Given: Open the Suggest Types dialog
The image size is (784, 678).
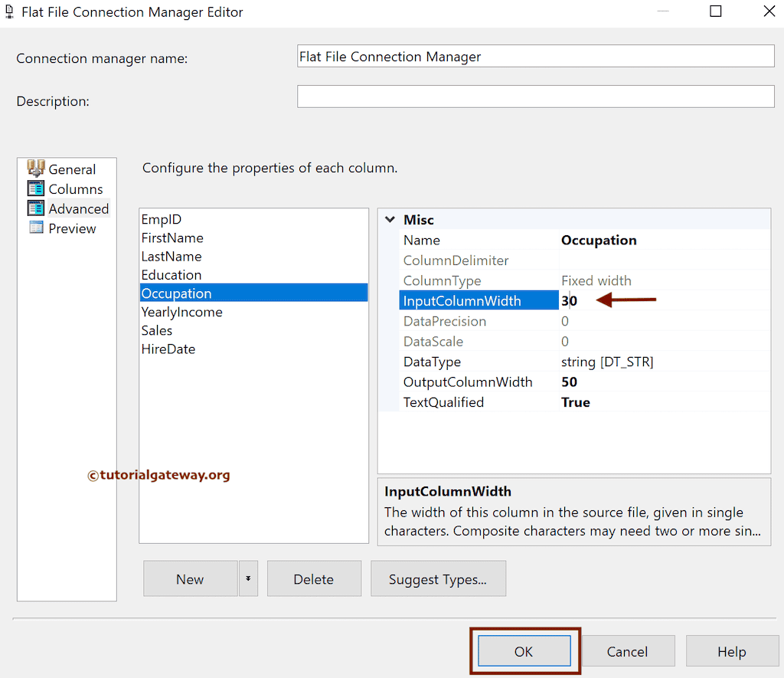Looking at the screenshot, I should [438, 578].
